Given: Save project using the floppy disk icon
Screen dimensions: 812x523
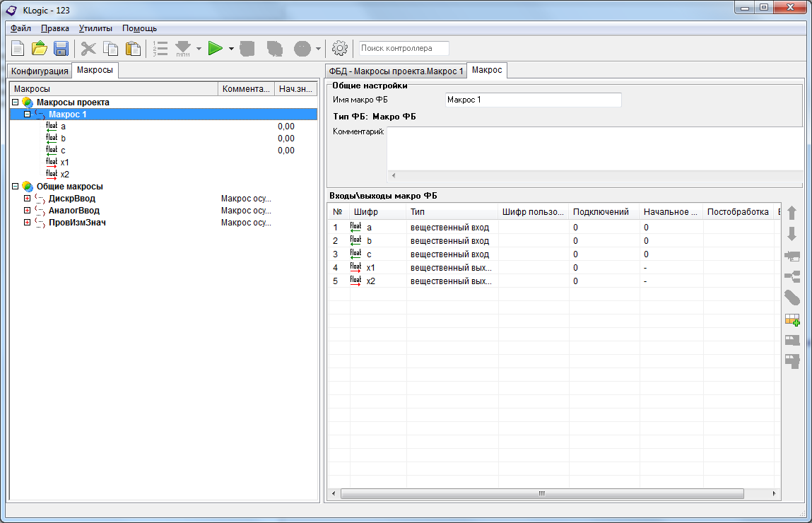Looking at the screenshot, I should (x=61, y=49).
